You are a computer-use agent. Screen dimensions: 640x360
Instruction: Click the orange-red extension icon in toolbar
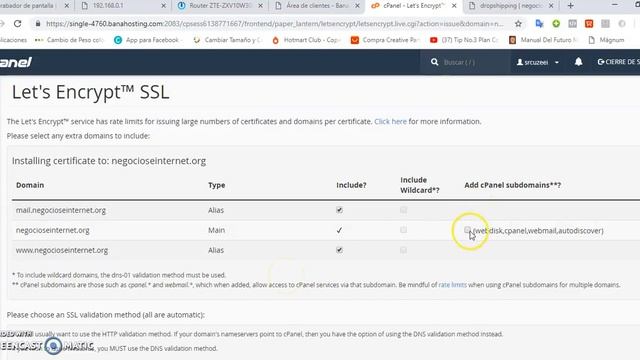pyautogui.click(x=589, y=24)
